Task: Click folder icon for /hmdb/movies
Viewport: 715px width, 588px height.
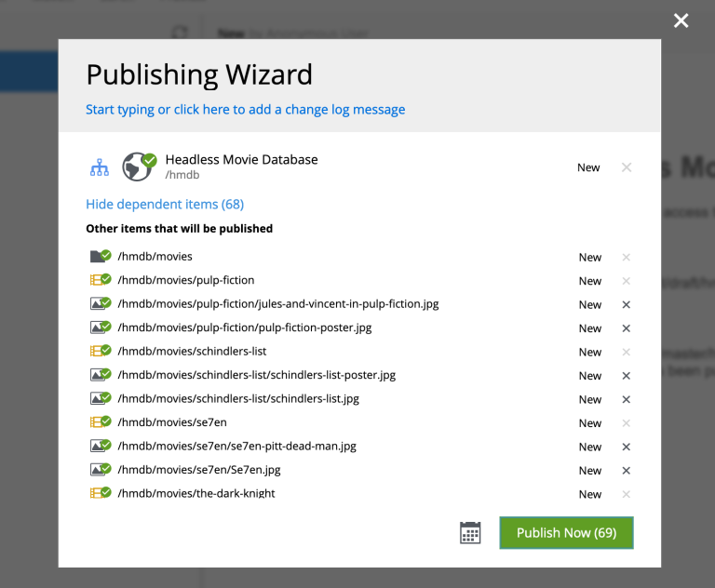Action: (x=101, y=256)
